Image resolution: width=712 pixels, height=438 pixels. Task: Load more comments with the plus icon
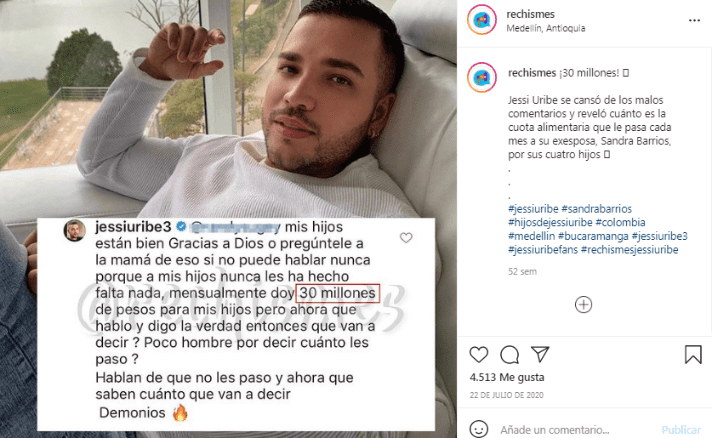pos(583,305)
